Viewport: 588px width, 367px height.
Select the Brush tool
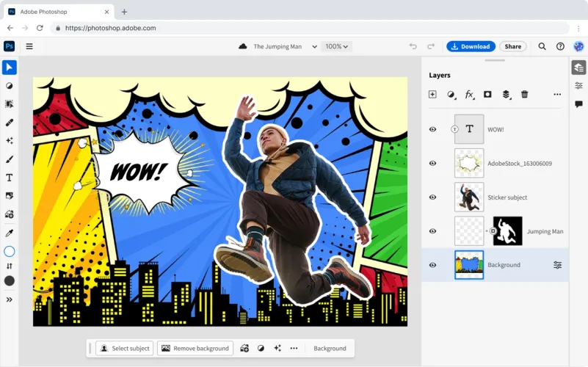(x=10, y=159)
